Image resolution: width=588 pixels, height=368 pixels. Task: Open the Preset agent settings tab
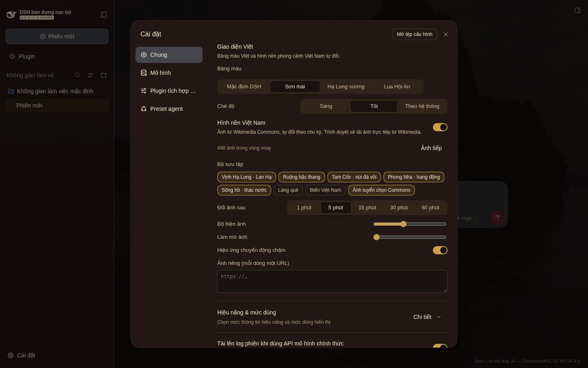tap(169, 109)
